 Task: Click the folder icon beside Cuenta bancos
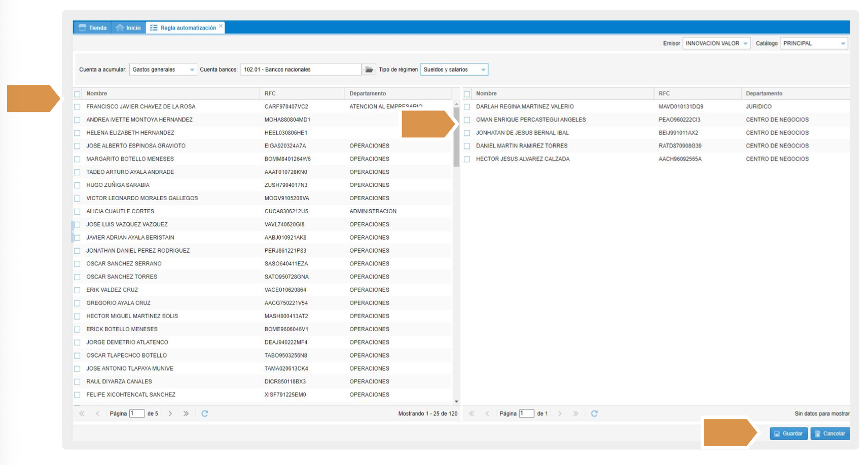(369, 69)
